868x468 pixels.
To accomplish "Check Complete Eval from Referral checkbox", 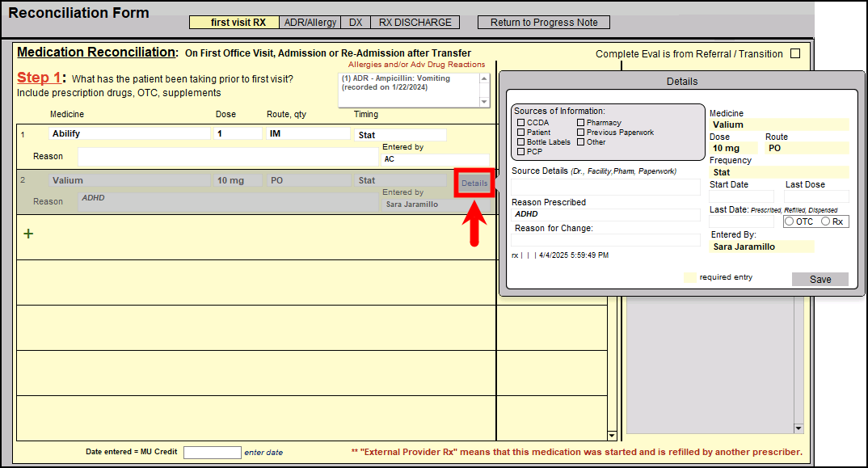I will [x=795, y=54].
